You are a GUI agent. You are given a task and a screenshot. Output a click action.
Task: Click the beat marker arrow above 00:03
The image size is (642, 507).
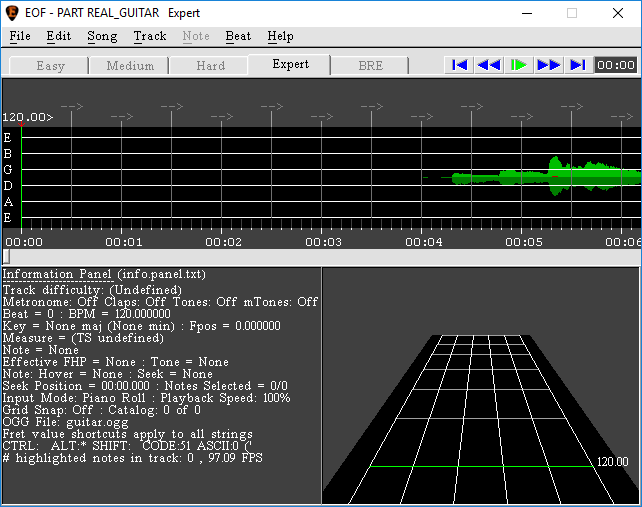(321, 117)
